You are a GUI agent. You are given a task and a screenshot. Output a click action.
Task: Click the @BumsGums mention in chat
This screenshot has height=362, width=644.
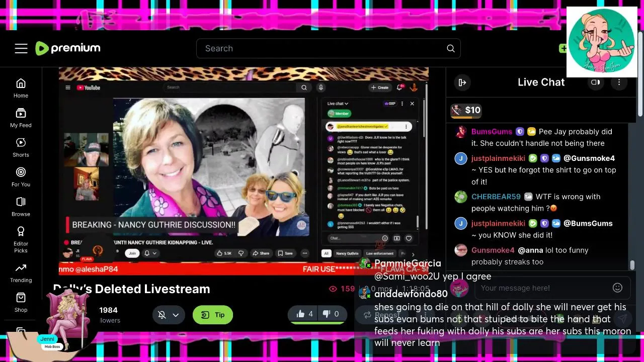pos(588,223)
